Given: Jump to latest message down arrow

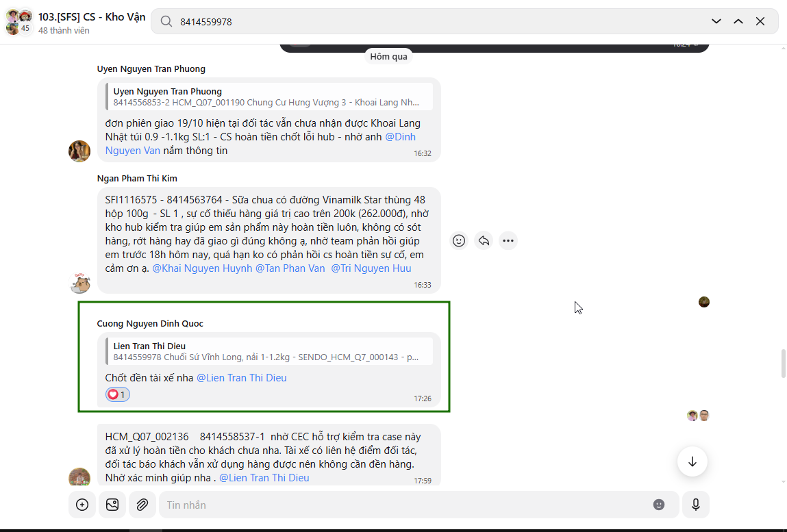Looking at the screenshot, I should (692, 461).
